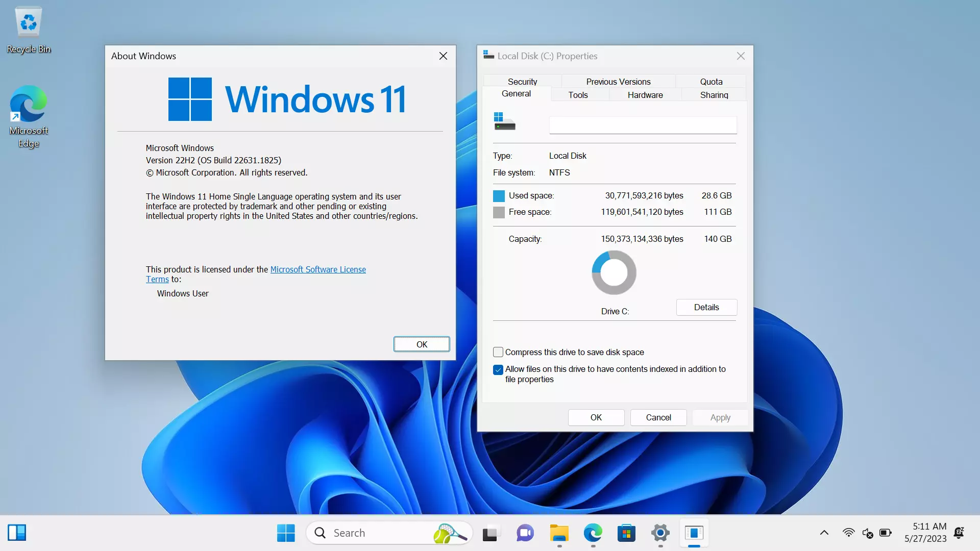This screenshot has width=980, height=551.
Task: Close the Local Disk Properties window
Action: click(x=741, y=56)
